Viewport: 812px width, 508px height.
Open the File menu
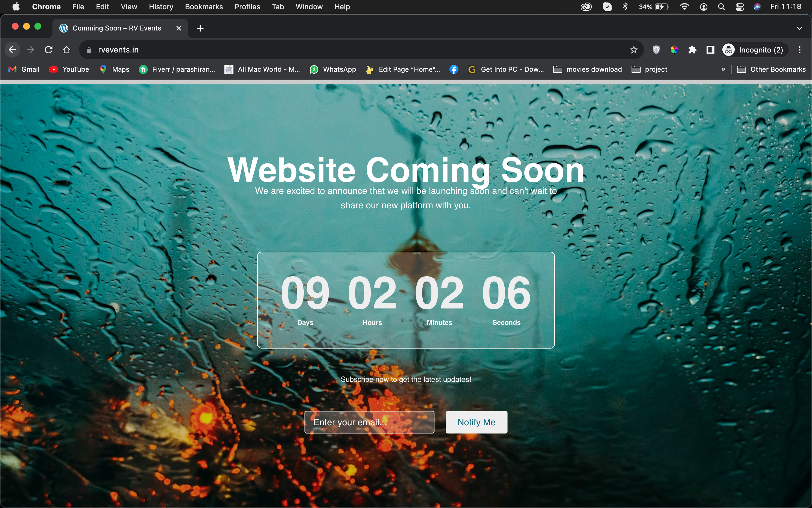(x=78, y=7)
